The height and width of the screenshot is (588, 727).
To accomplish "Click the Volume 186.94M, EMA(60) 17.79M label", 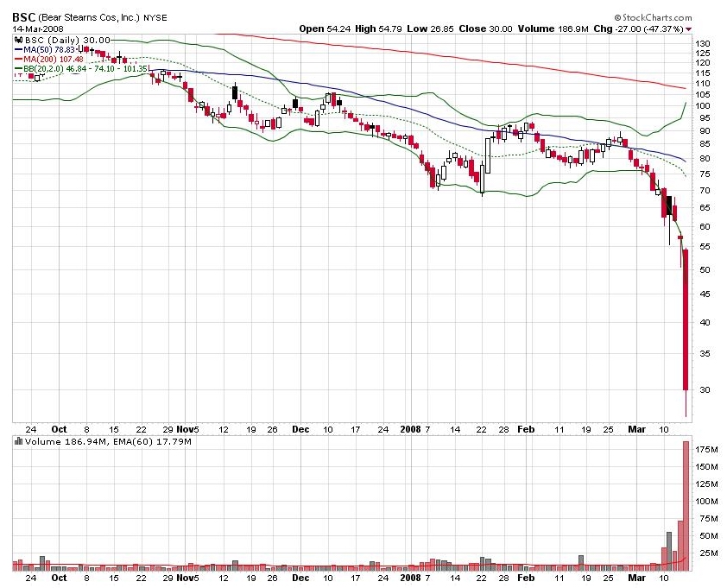I will tap(108, 441).
